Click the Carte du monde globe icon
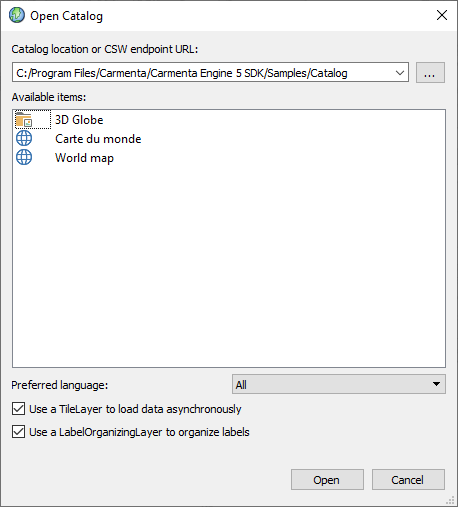The image size is (458, 507). pyautogui.click(x=24, y=138)
